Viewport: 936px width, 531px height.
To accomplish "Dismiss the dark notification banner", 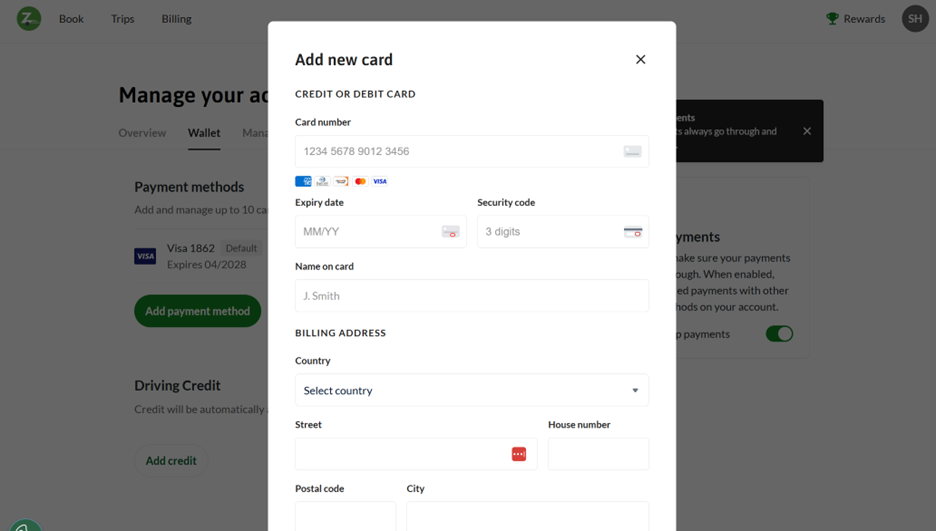I will coord(807,131).
